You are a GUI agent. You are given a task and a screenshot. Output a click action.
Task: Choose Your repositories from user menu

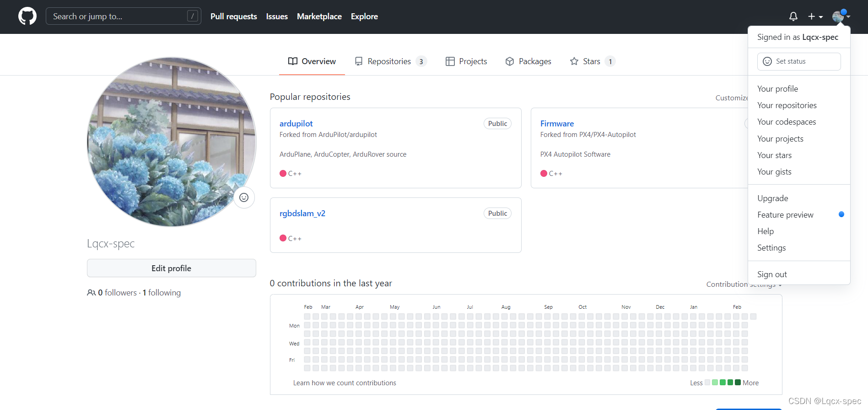pyautogui.click(x=799, y=105)
